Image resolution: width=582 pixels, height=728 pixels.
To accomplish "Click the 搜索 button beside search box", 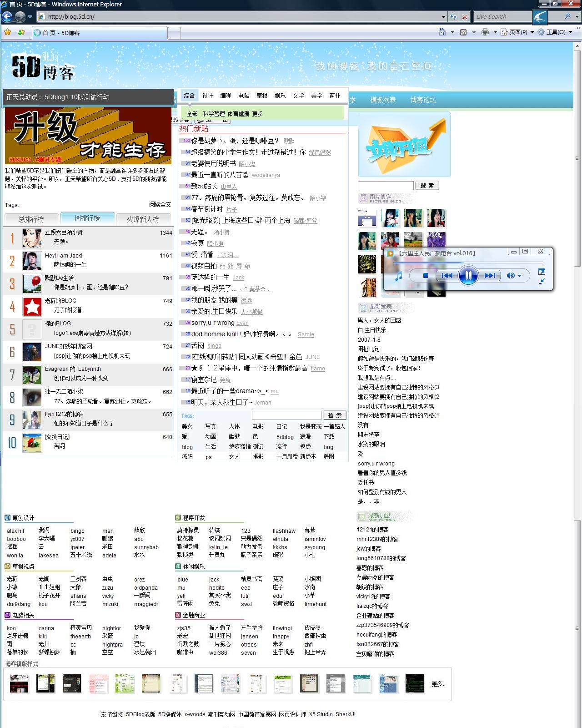I will 427,186.
